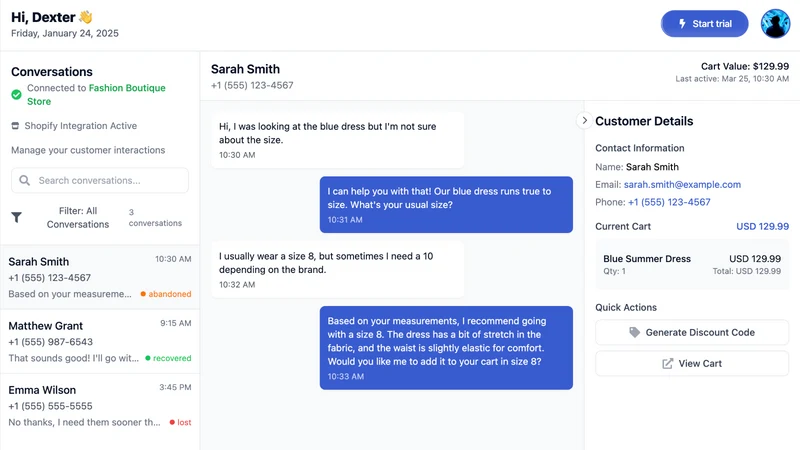Click the abandoned status label
800x450 pixels.
coord(166,294)
